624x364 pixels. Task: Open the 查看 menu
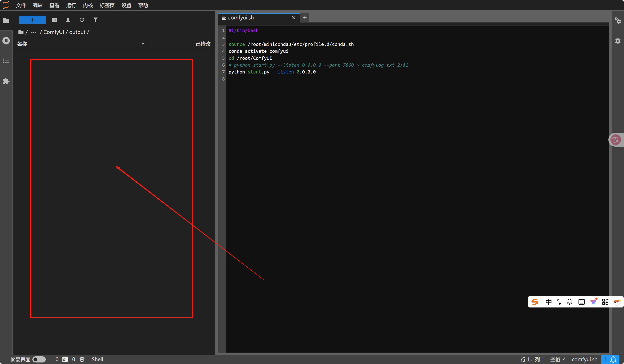pyautogui.click(x=54, y=5)
